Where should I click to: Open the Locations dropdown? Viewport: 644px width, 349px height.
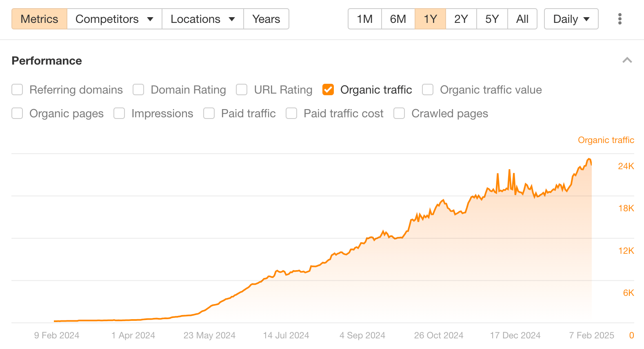point(202,19)
